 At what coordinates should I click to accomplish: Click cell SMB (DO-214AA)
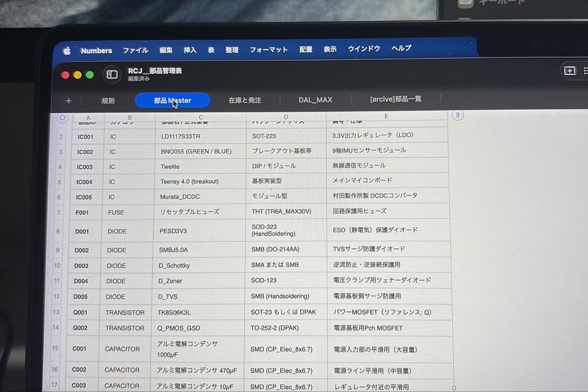point(286,249)
